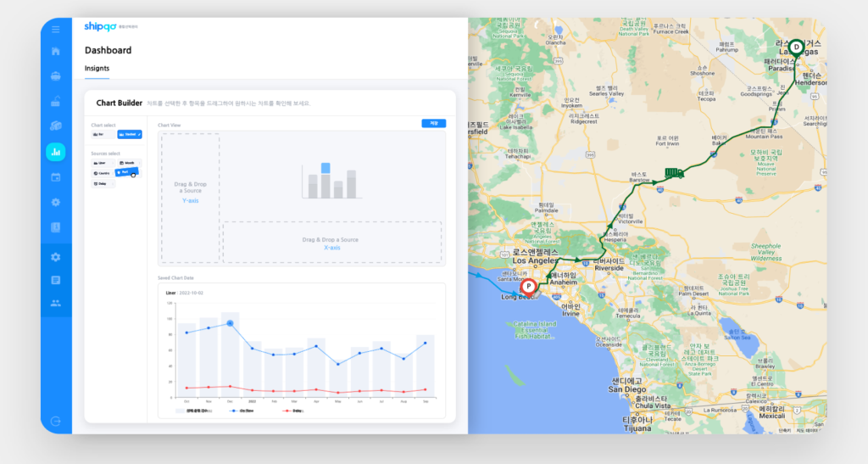Screen dimensions: 868x464
Task: Click the Oct data point on red line
Action: pos(186,388)
